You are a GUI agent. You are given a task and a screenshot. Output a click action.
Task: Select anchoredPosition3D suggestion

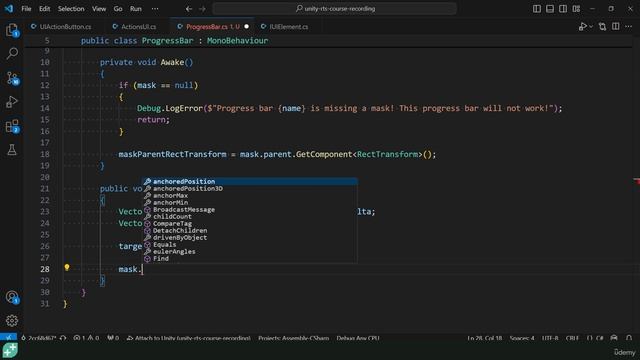[249, 189]
